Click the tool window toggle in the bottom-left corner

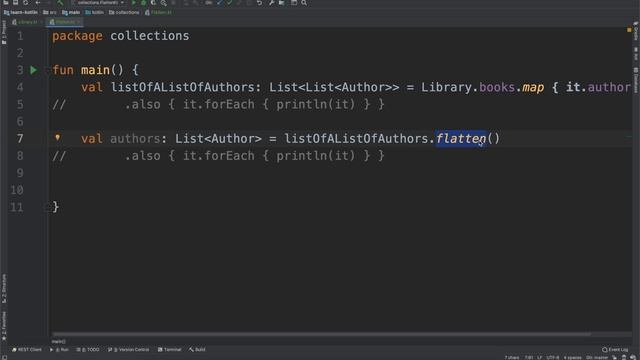point(4,357)
